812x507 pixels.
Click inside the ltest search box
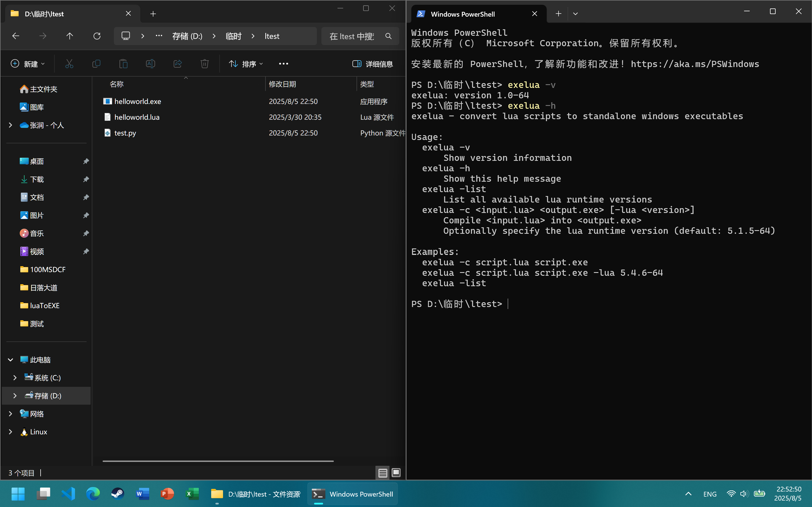click(x=354, y=36)
